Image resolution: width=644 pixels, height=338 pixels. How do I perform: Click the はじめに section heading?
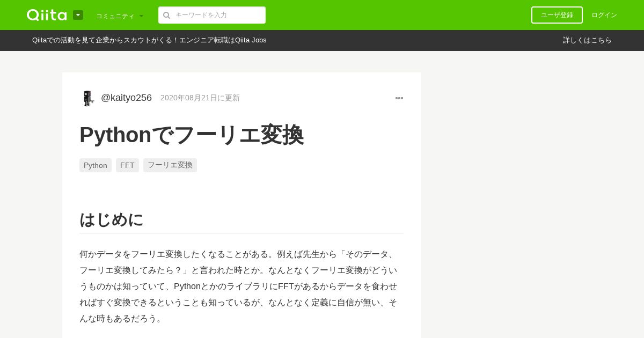coord(112,219)
